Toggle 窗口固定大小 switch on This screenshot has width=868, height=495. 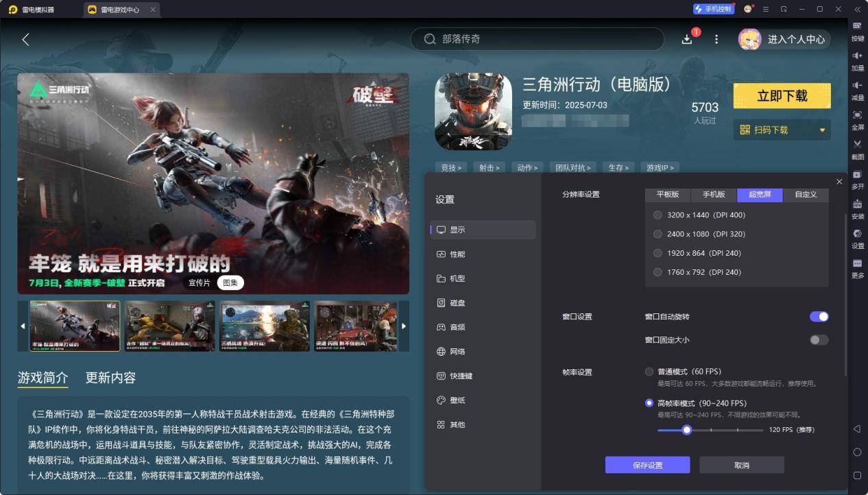point(819,340)
